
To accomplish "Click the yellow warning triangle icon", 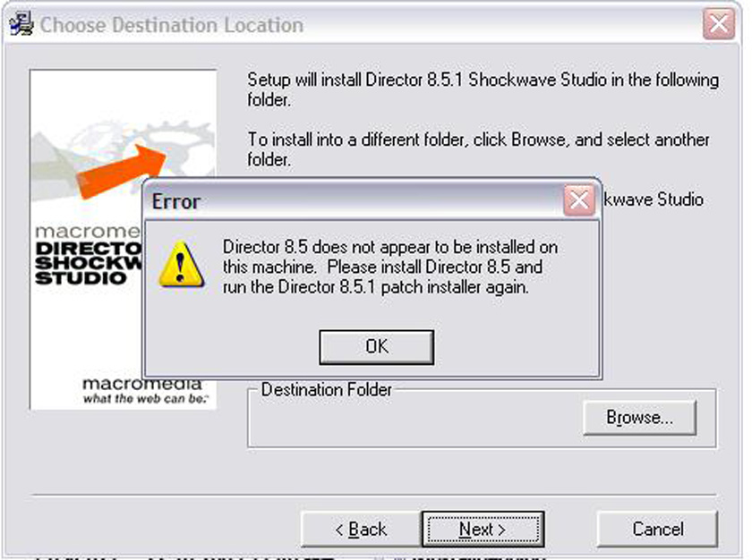I will point(181,265).
